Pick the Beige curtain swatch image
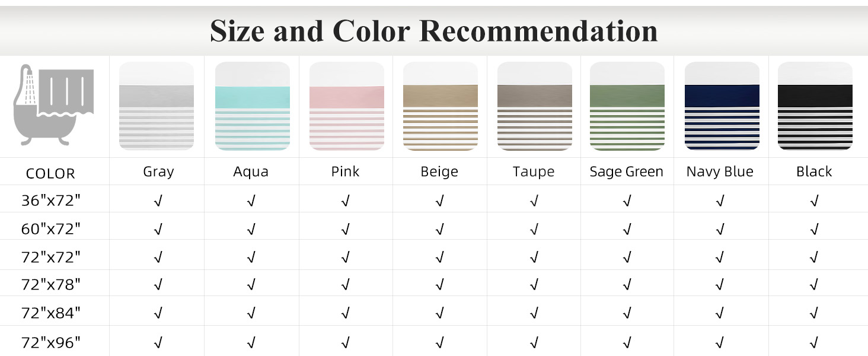868x356 pixels. [x=440, y=106]
